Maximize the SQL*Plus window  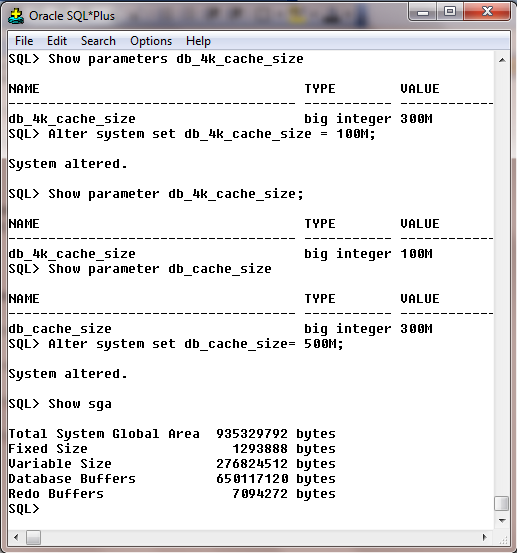450,12
